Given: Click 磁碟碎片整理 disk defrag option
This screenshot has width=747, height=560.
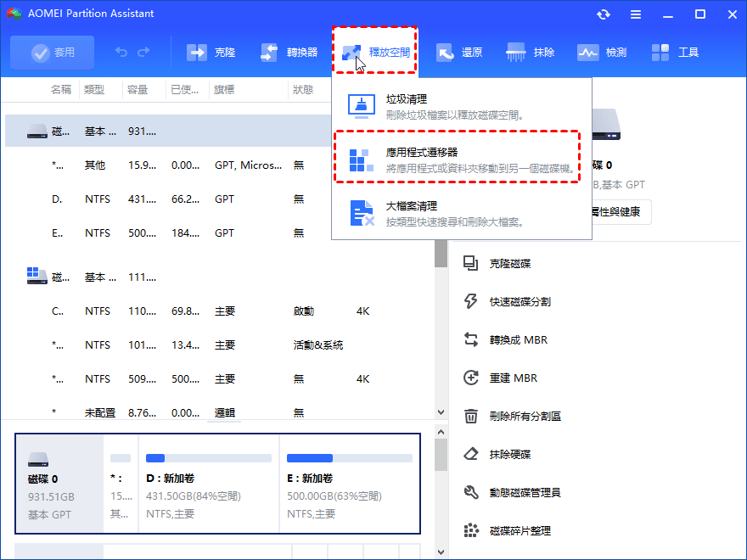Looking at the screenshot, I should (520, 530).
